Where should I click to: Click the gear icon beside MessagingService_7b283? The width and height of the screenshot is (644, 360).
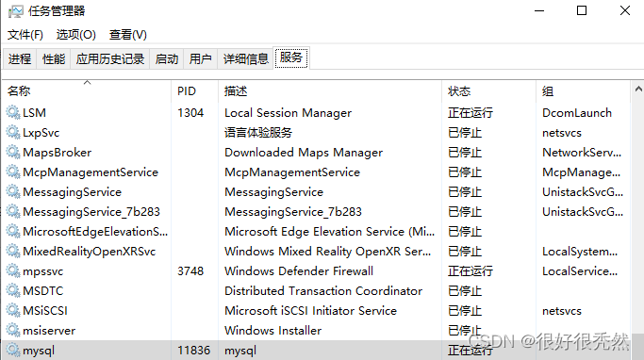point(13,211)
